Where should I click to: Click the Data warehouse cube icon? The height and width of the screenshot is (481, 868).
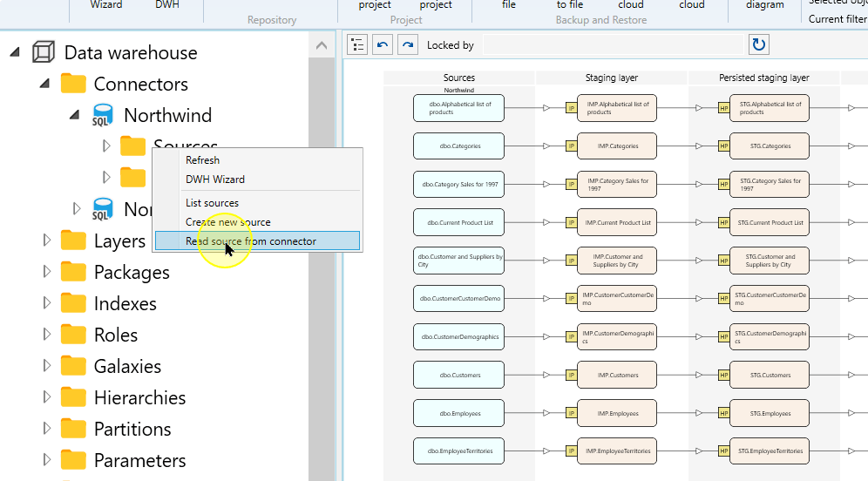[44, 52]
